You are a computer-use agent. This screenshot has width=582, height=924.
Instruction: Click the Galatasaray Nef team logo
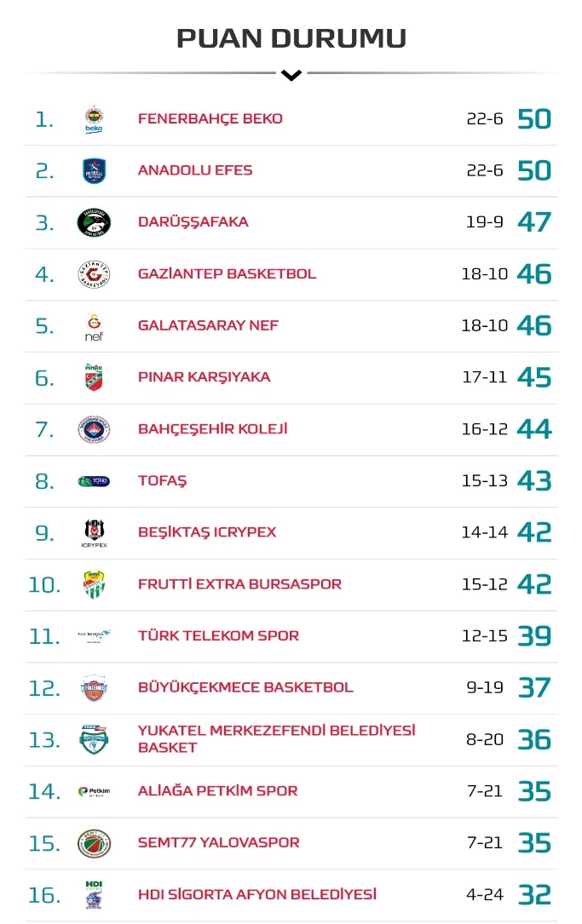[x=94, y=326]
